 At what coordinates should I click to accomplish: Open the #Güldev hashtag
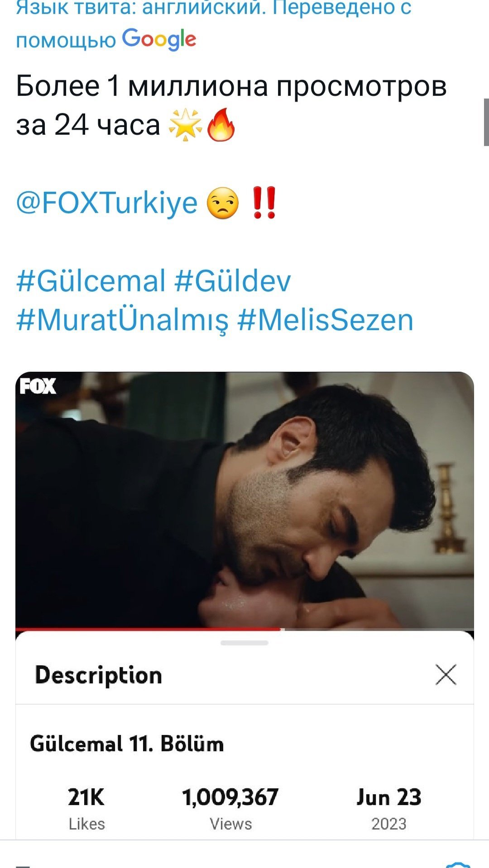pos(232,281)
